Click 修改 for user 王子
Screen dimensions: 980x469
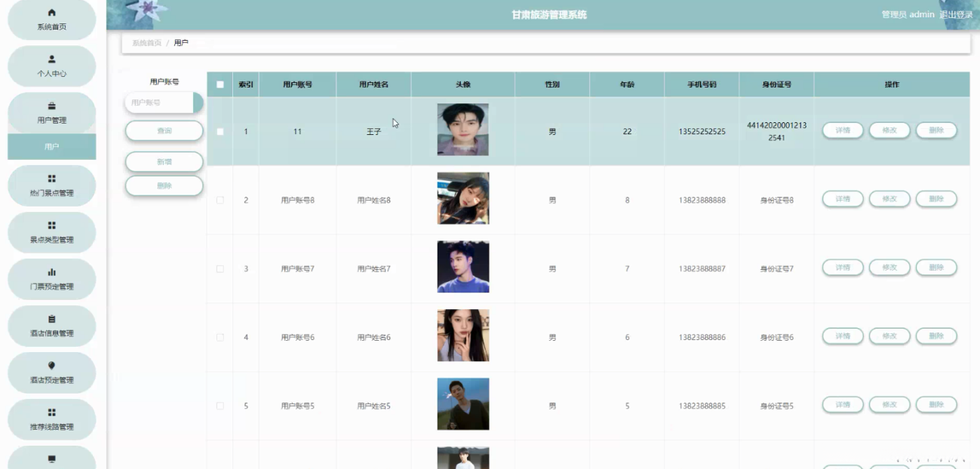(x=889, y=130)
